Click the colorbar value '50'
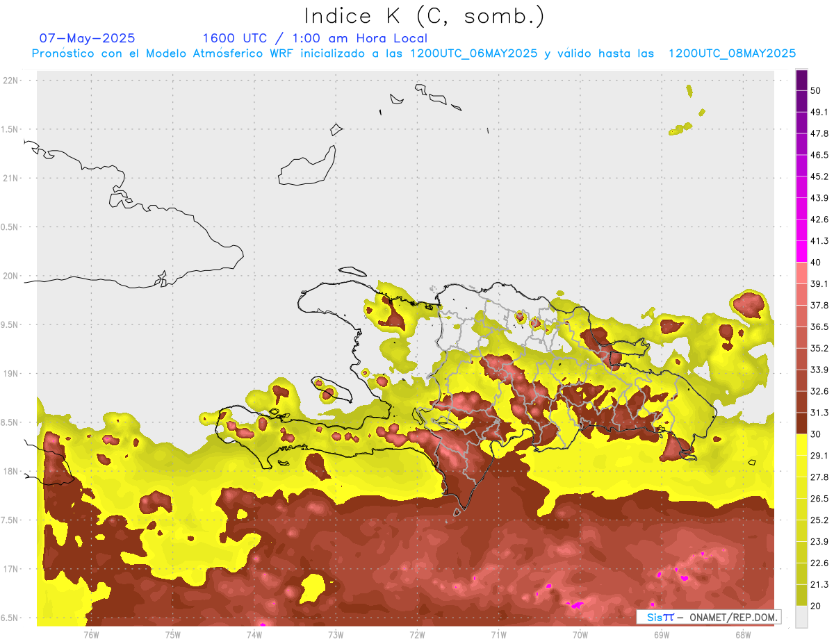Screen dimensions: 834x644 [816, 90]
